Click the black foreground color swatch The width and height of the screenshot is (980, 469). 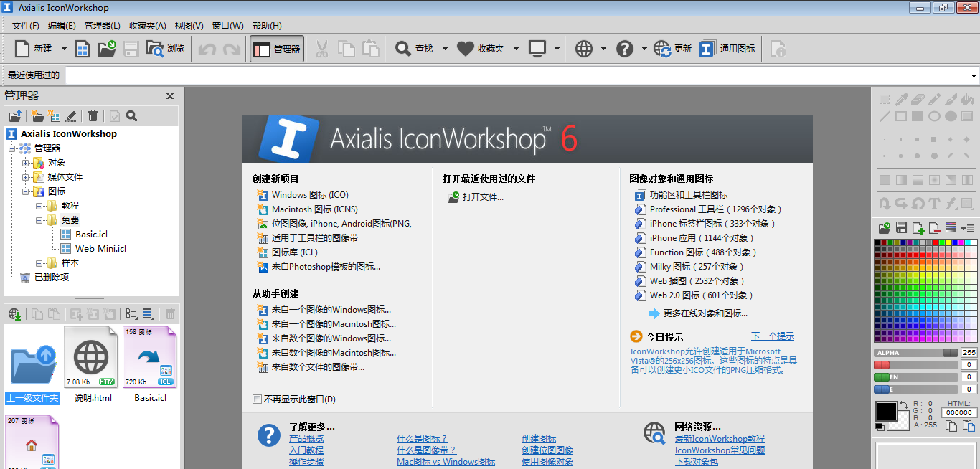pyautogui.click(x=886, y=411)
